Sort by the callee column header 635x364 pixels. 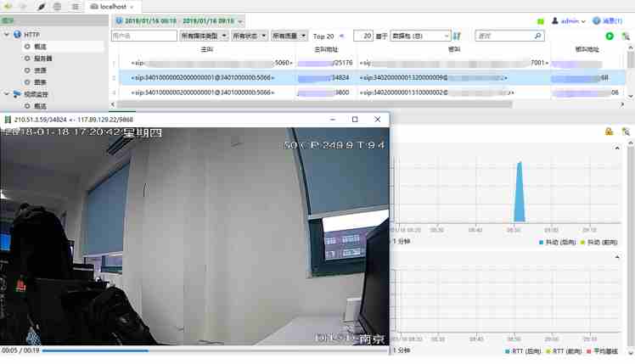coord(454,49)
